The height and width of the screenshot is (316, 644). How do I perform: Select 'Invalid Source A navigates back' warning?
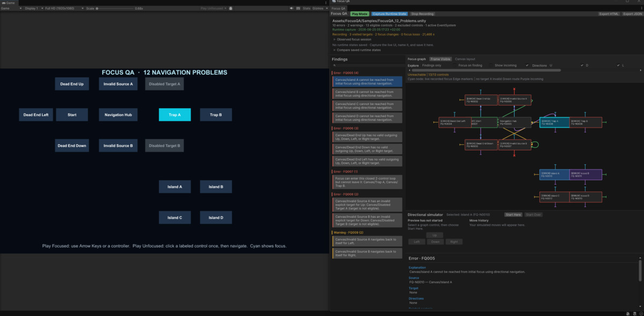(368, 241)
